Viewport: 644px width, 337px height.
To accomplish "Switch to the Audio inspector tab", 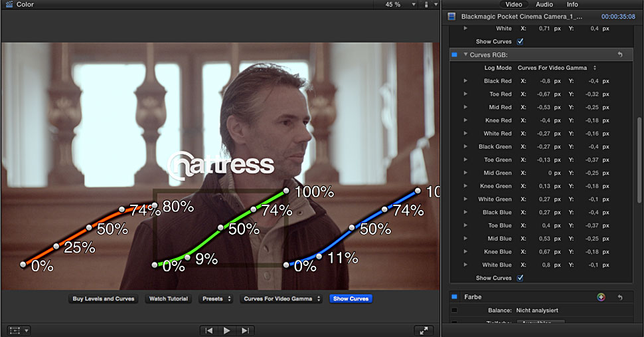I will pos(544,5).
